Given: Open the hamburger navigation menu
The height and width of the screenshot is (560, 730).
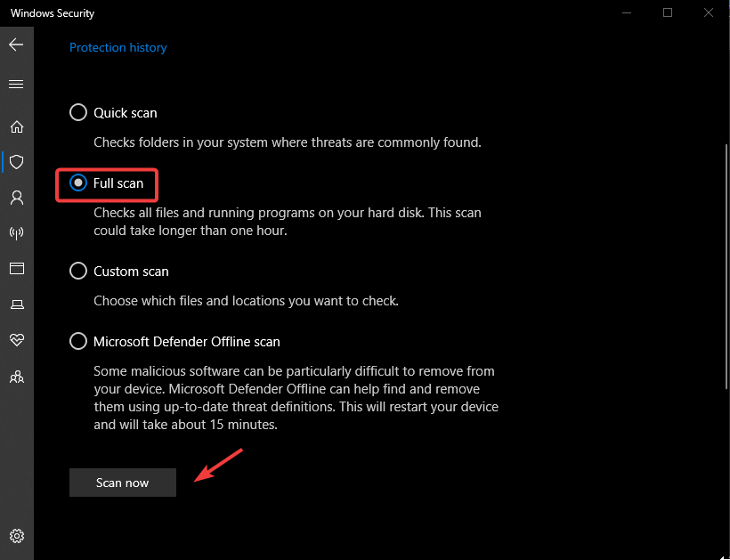Looking at the screenshot, I should (16, 84).
